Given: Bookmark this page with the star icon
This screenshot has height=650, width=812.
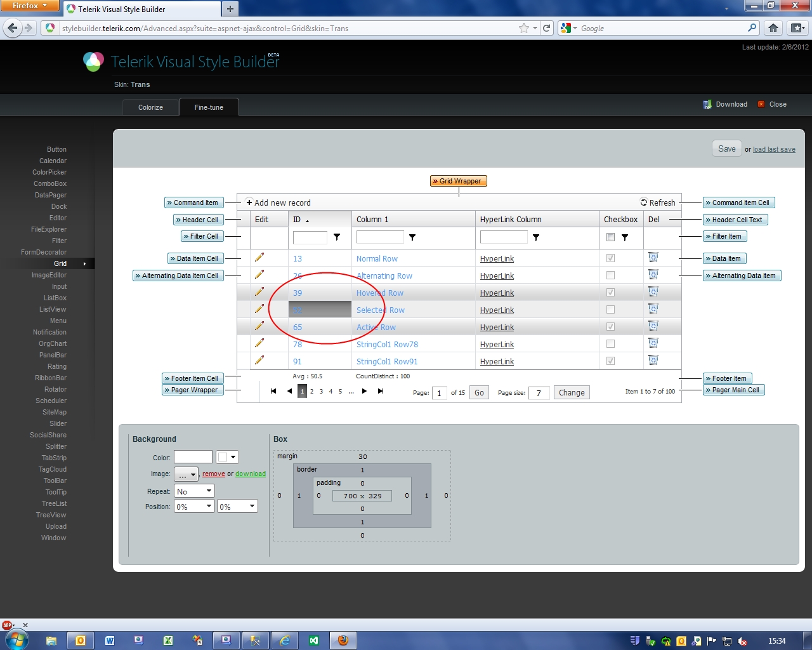Looking at the screenshot, I should [523, 28].
